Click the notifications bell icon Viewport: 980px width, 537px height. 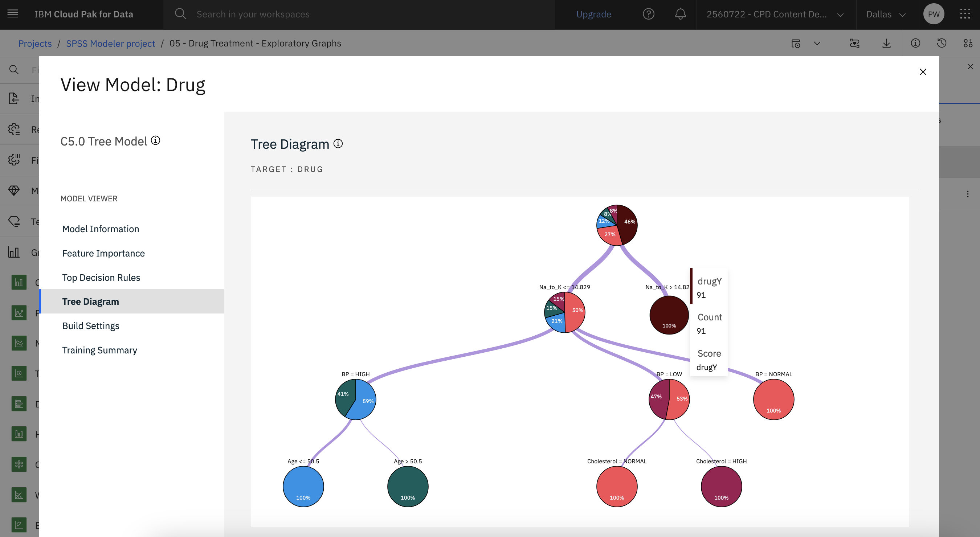point(680,13)
